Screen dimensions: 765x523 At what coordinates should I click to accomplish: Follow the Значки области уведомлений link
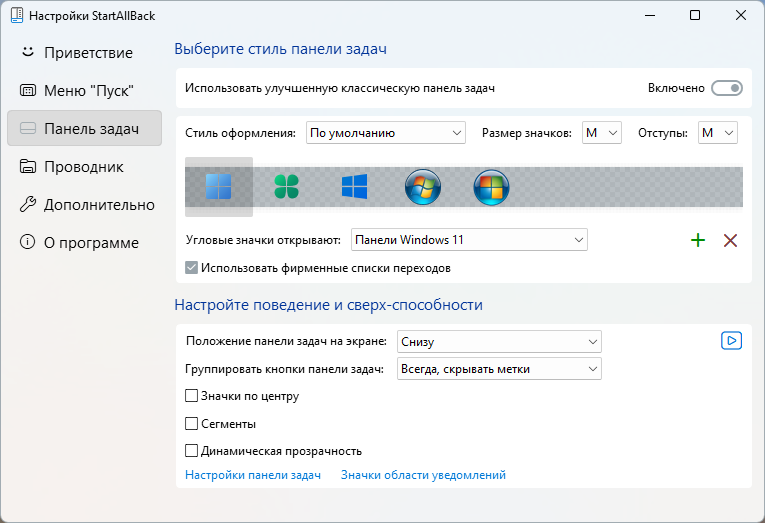click(x=423, y=475)
